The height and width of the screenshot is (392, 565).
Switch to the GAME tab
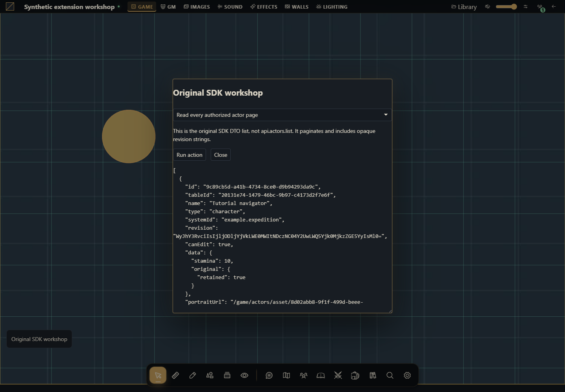142,7
